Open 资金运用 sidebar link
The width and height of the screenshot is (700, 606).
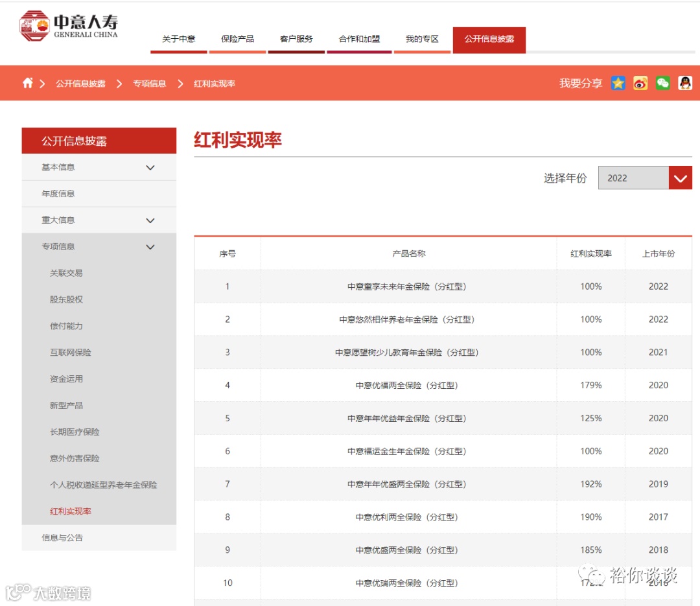pyautogui.click(x=66, y=379)
